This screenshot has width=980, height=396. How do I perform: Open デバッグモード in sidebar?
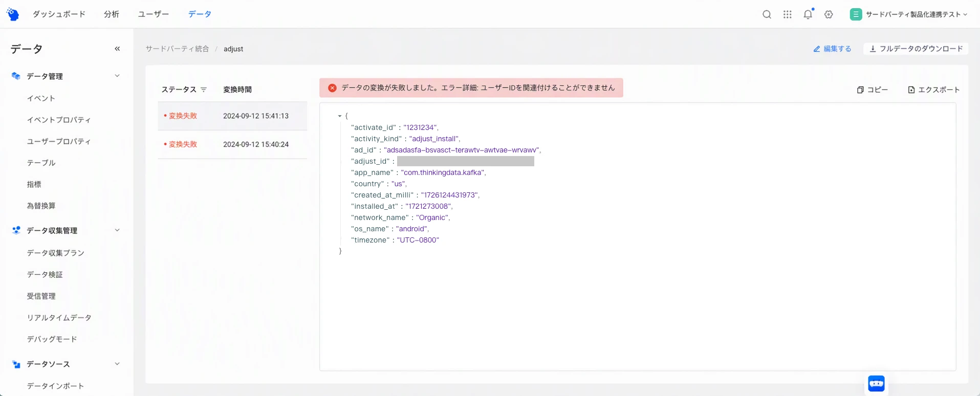point(52,339)
